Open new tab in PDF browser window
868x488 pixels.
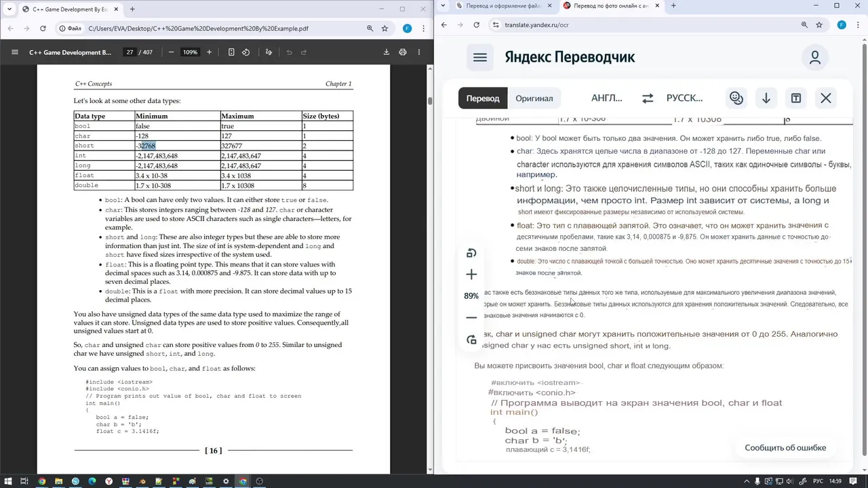click(132, 9)
